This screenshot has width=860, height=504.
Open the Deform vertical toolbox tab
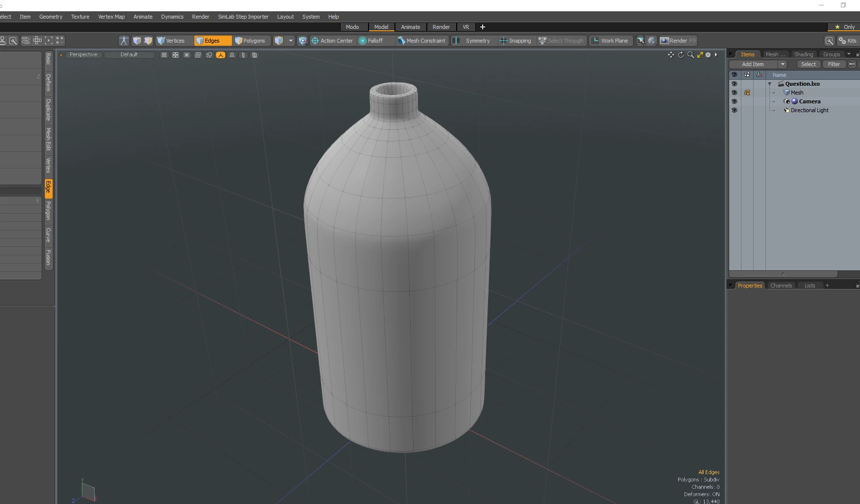click(48, 83)
